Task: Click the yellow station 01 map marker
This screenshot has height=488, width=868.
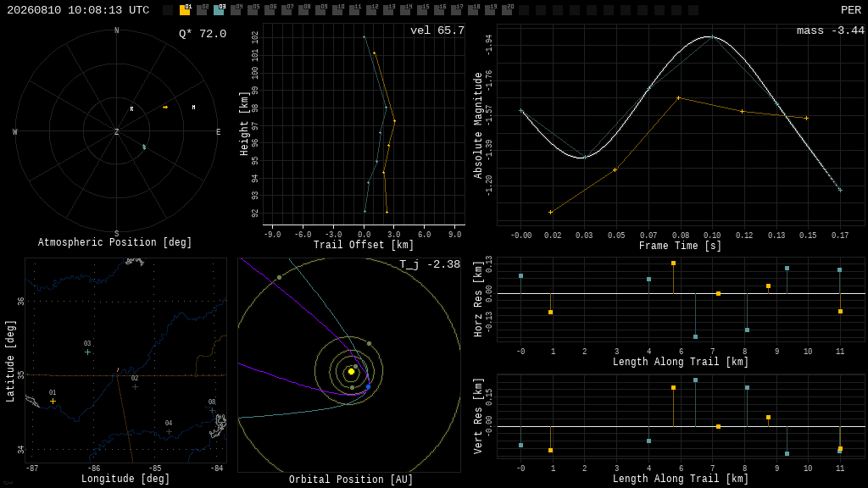Action: click(x=53, y=401)
